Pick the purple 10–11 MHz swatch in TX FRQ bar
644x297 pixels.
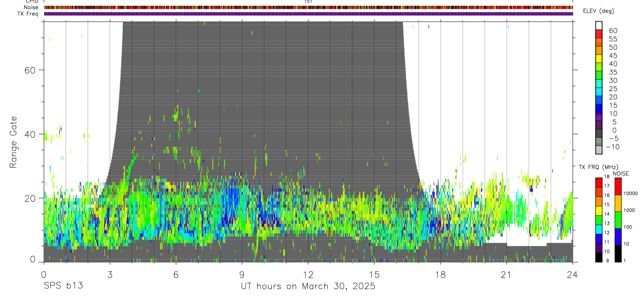(599, 248)
